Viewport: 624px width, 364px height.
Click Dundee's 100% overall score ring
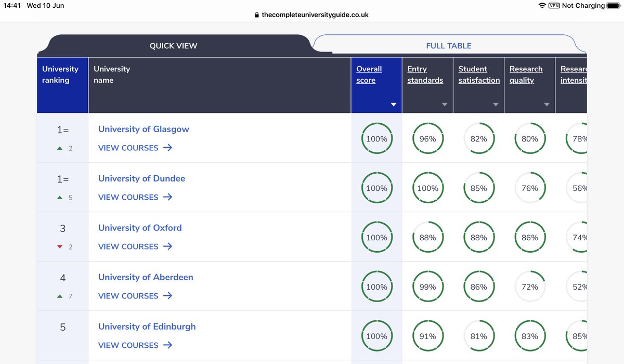pos(376,188)
